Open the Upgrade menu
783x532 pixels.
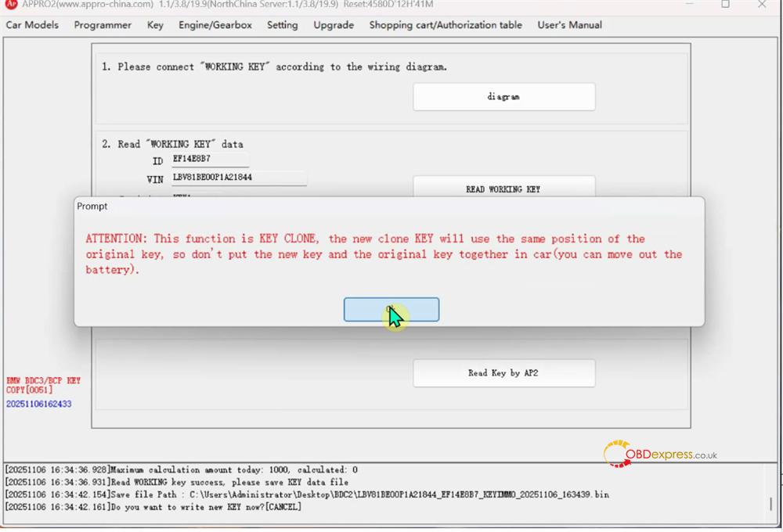(334, 25)
